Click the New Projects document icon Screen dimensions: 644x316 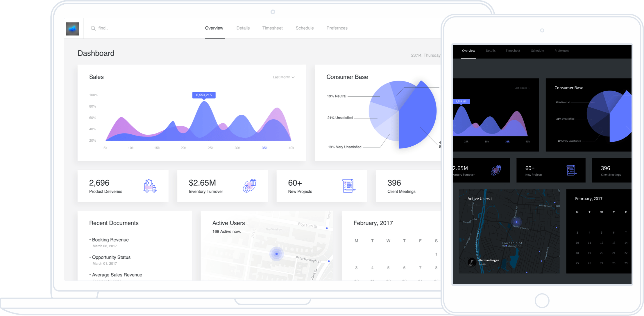tap(349, 186)
